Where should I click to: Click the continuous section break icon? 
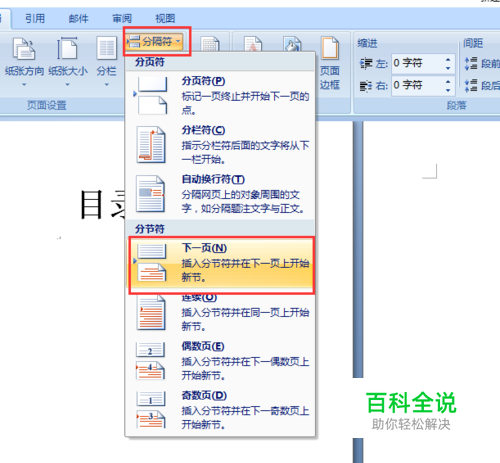[x=151, y=312]
